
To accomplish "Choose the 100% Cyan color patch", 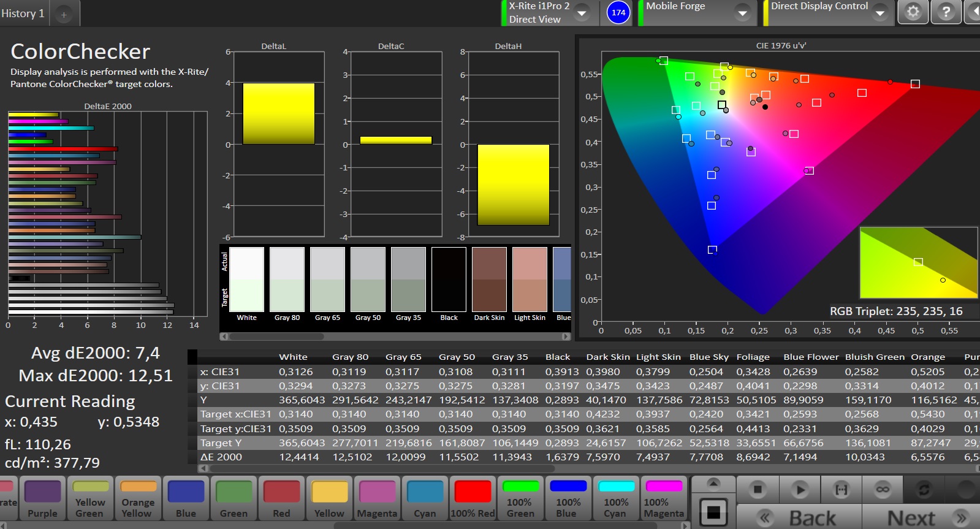I will point(616,499).
